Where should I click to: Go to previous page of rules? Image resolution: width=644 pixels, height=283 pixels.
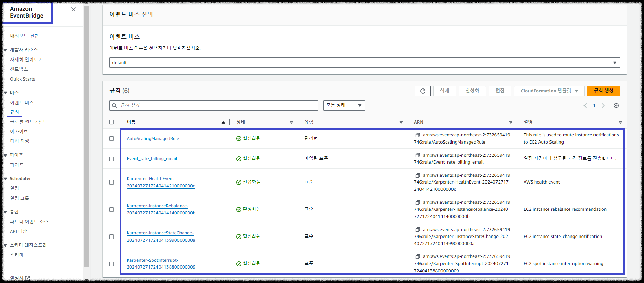pyautogui.click(x=585, y=106)
